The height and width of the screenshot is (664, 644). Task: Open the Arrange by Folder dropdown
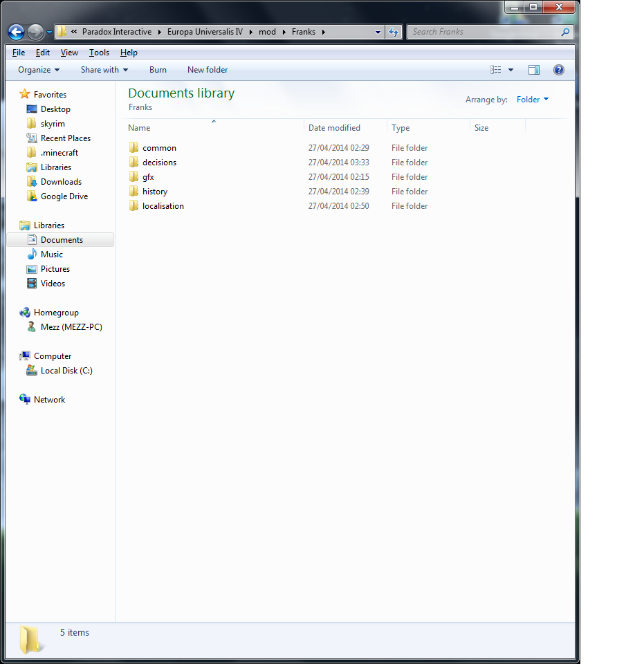pos(532,100)
